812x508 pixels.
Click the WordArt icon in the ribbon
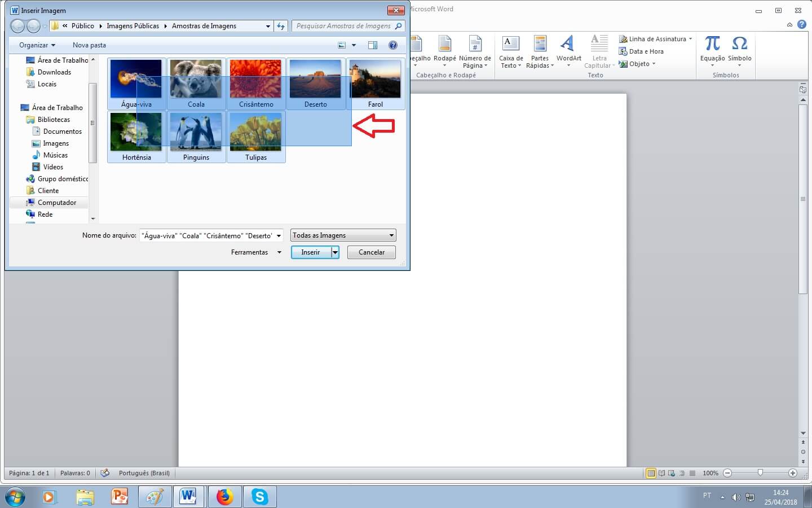pyautogui.click(x=568, y=44)
